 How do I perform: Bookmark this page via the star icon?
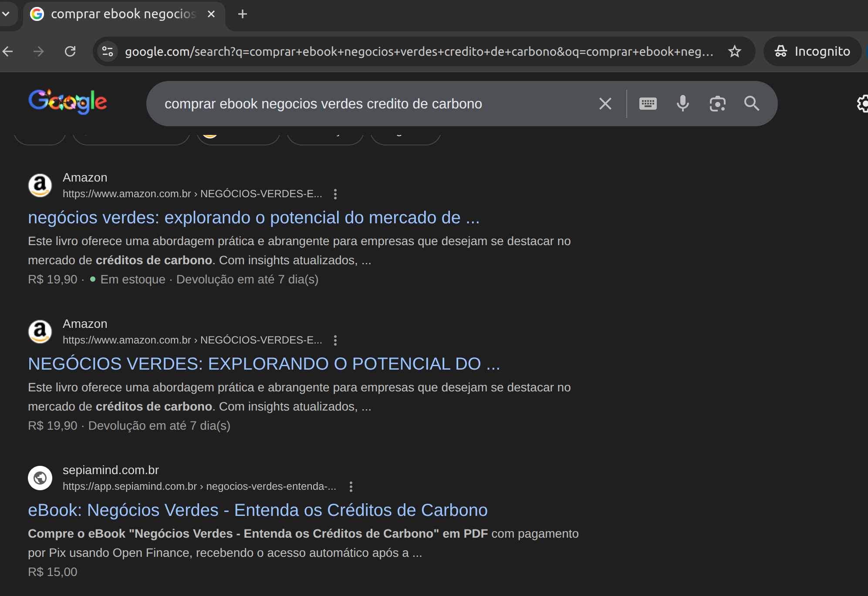(x=735, y=51)
